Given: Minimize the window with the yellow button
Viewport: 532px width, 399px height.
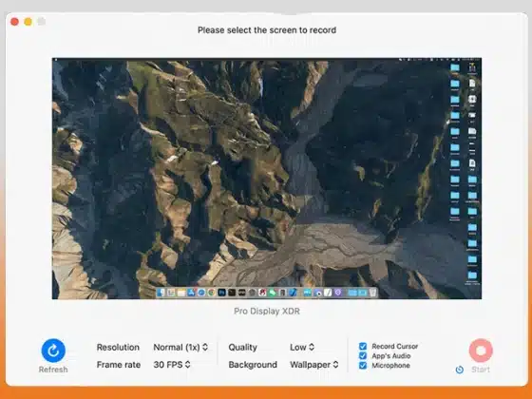Looking at the screenshot, I should [x=28, y=22].
